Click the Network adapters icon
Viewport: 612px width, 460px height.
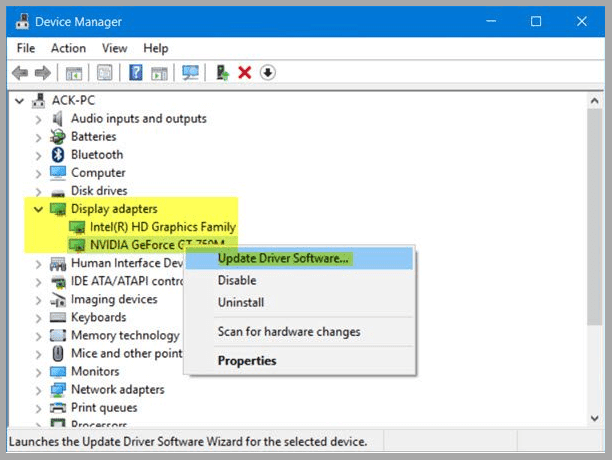point(58,390)
